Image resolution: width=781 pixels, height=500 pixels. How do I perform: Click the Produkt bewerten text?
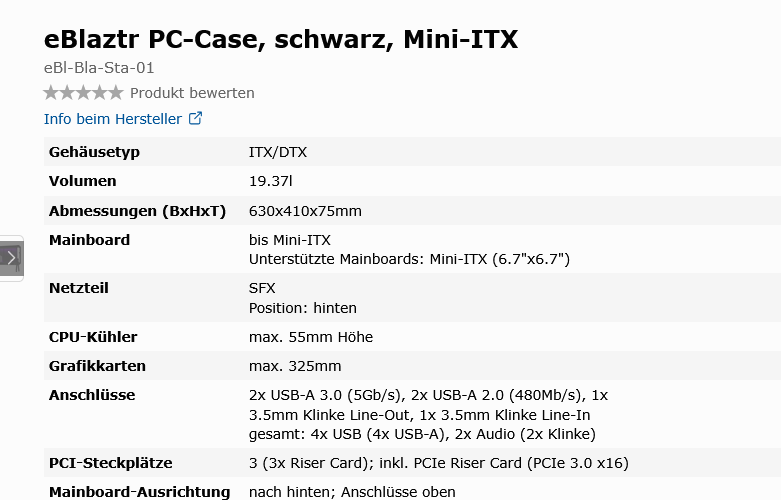click(192, 93)
